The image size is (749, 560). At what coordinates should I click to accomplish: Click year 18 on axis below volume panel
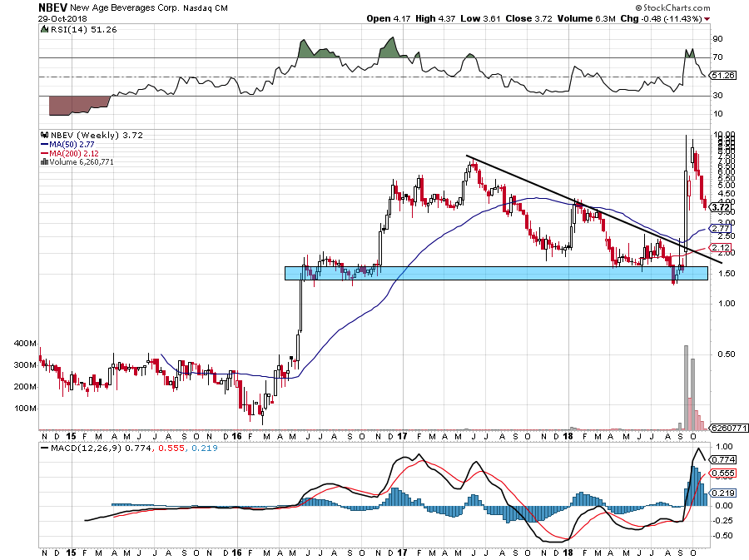pyautogui.click(x=568, y=436)
